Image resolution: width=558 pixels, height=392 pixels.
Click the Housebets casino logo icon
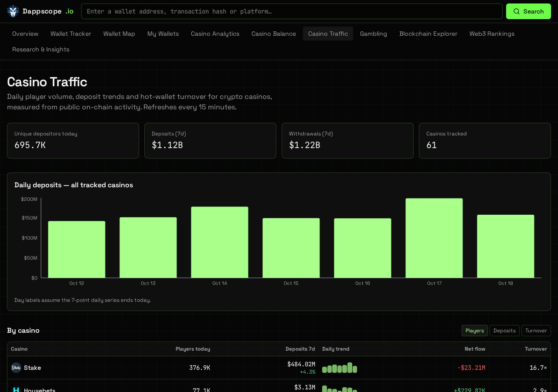click(x=16, y=390)
